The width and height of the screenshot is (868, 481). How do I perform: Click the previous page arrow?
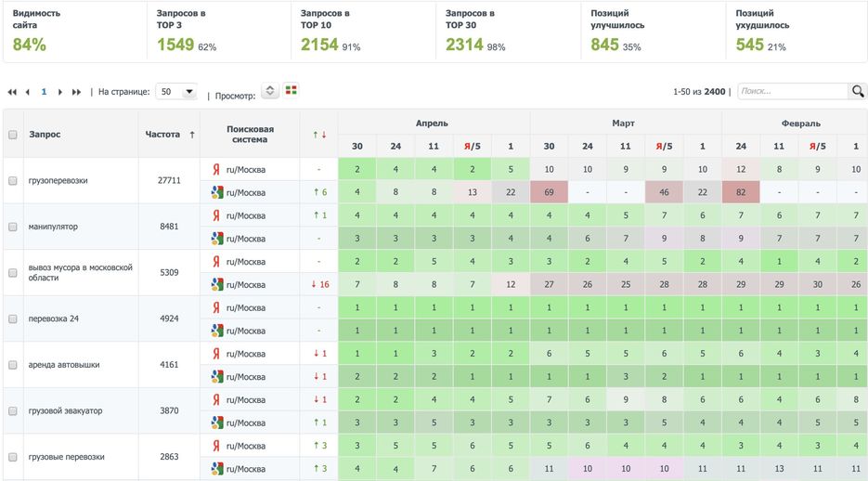[x=28, y=92]
